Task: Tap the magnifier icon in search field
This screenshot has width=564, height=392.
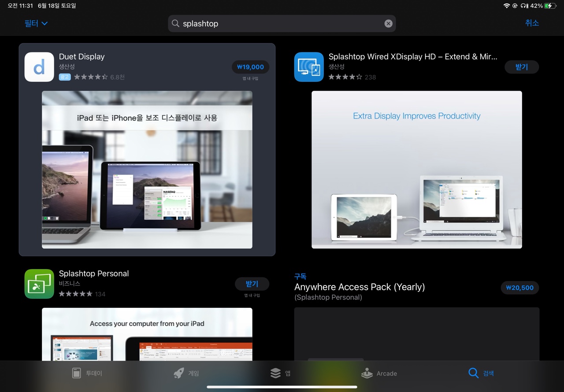Action: click(175, 23)
